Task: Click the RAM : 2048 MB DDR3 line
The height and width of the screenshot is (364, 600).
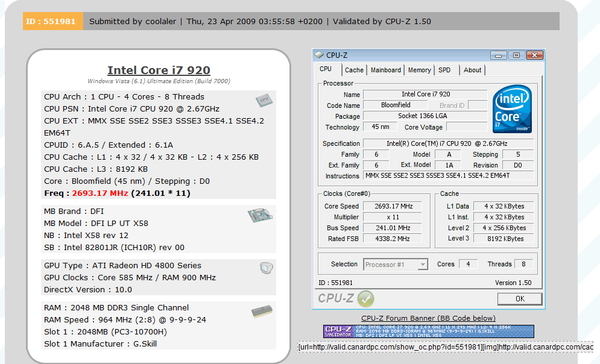Action: point(116,308)
